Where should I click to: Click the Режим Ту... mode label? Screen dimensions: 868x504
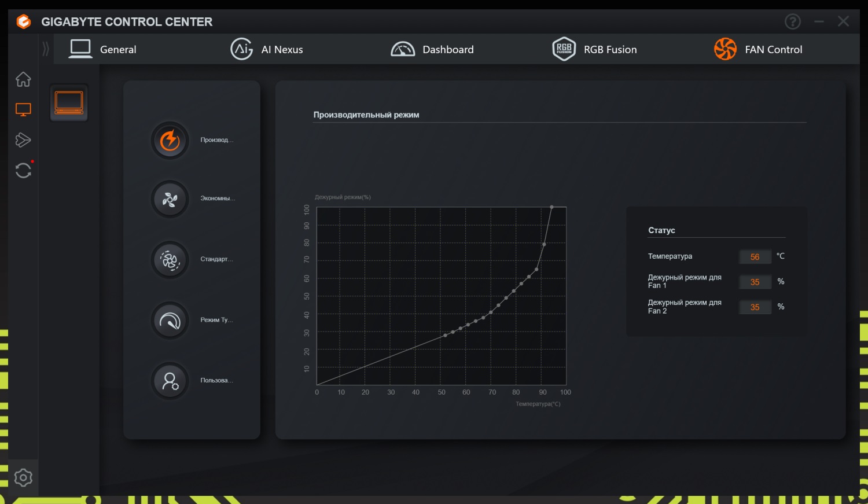217,320
